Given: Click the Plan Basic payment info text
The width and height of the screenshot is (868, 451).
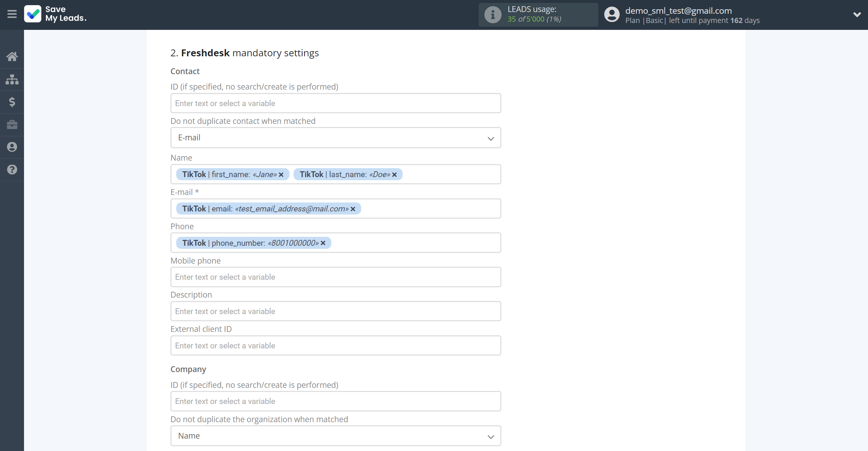Looking at the screenshot, I should [692, 21].
